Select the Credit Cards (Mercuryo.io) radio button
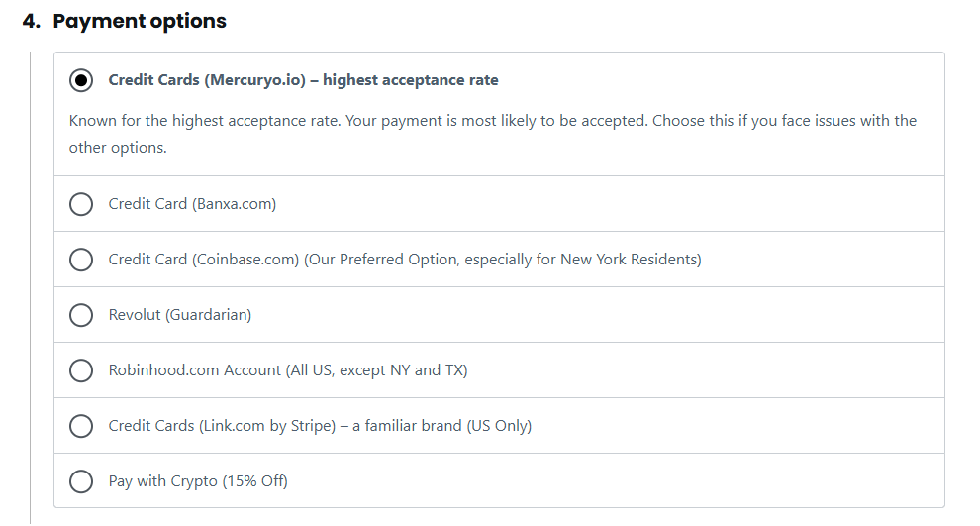 (81, 80)
